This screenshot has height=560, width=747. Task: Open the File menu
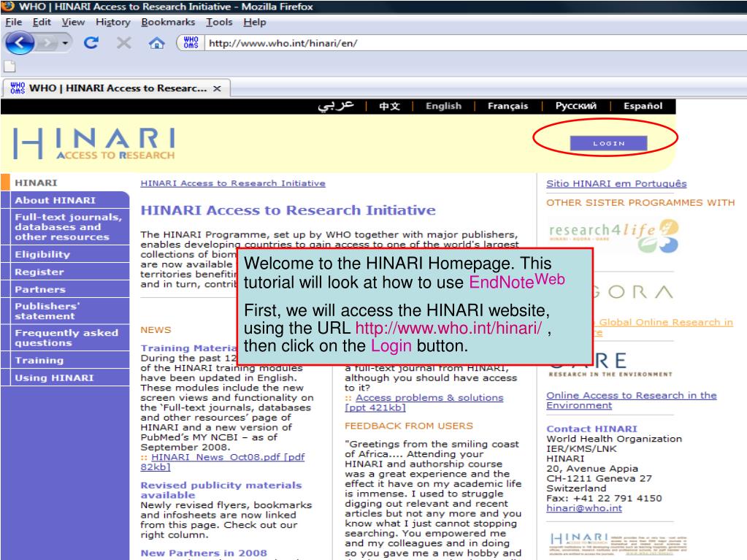tap(13, 22)
